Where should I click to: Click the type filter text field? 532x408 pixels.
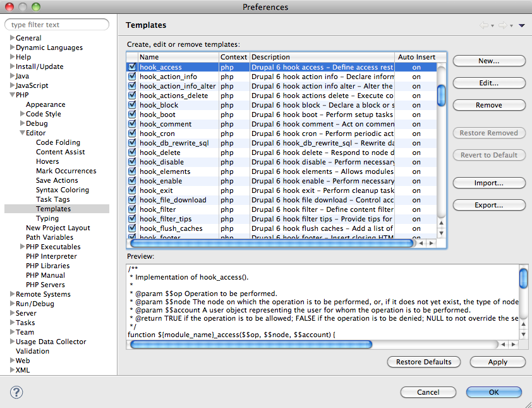click(x=57, y=25)
